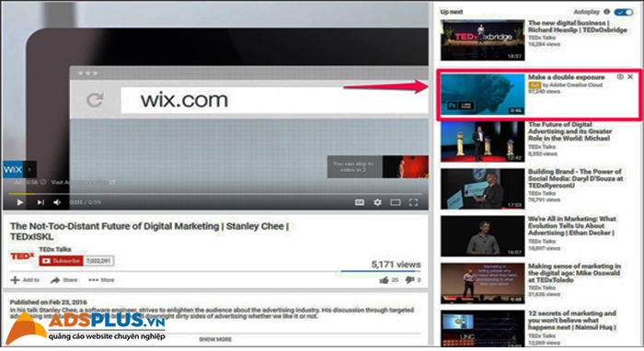644x351 pixels.
Task: Open 'The Future of Digital Advertising' thumbnail
Action: [483, 142]
